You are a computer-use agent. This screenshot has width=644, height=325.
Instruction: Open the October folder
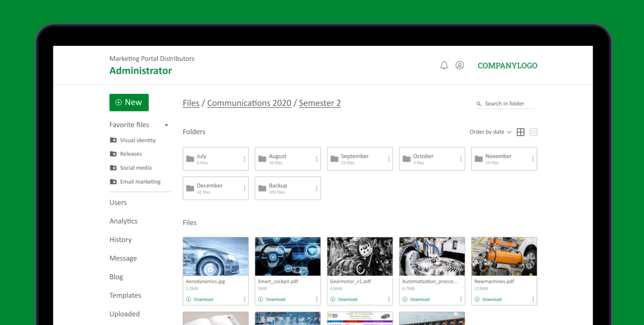432,159
